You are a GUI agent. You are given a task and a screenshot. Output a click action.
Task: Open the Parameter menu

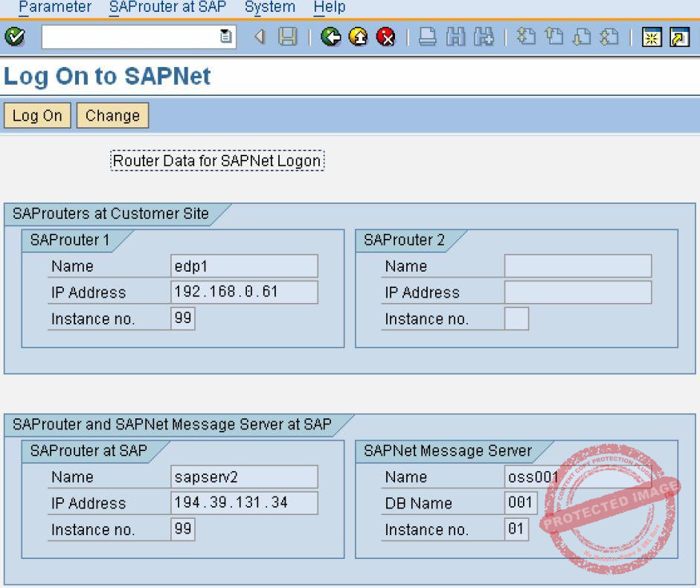pos(55,7)
